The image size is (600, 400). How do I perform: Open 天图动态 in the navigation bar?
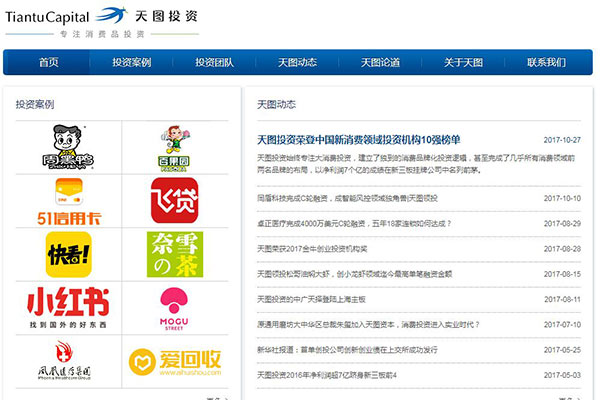pos(297,62)
